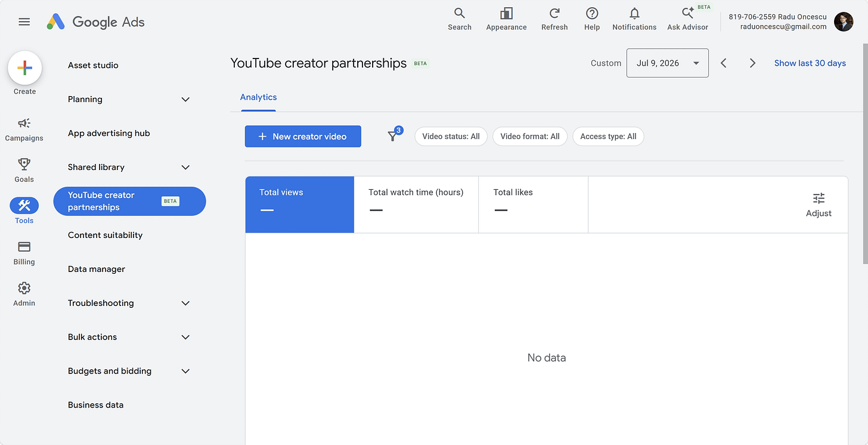The image size is (868, 445).
Task: Open the Jul 9, 2026 date dropdown
Action: pos(668,63)
